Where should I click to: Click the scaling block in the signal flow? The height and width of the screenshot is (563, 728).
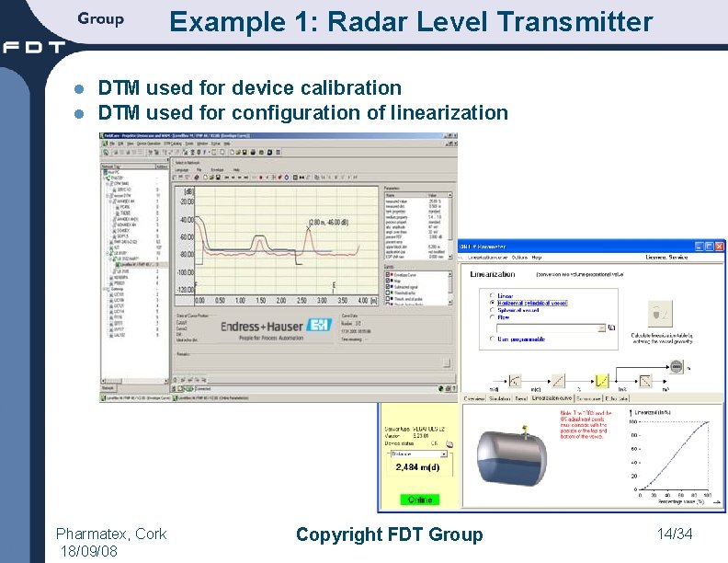558,381
